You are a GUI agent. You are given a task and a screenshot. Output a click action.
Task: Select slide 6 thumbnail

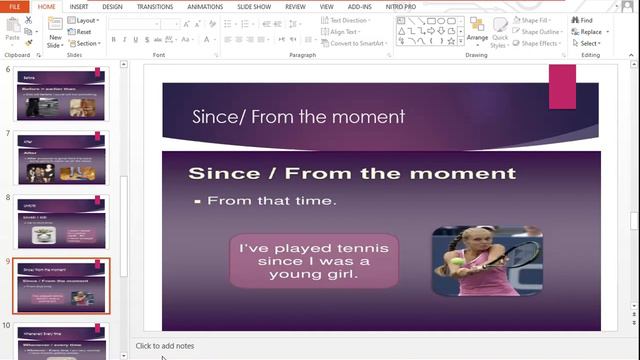[61, 94]
